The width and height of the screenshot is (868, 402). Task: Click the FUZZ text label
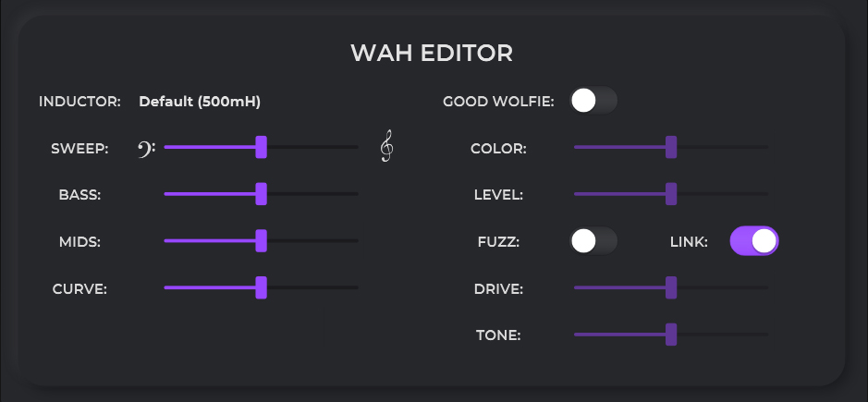click(x=499, y=242)
